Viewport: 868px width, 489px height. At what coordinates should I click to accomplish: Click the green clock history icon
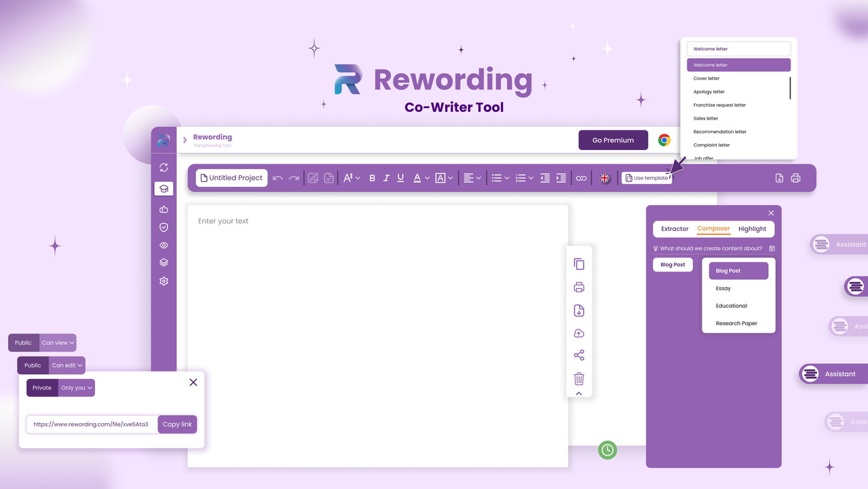607,450
